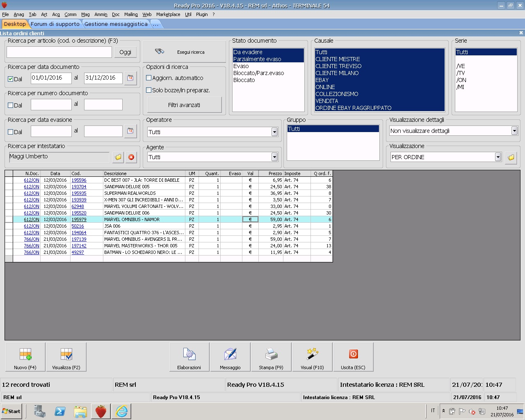Clear intestatario with the red X icon
The height and width of the screenshot is (420, 525).
pyautogui.click(x=131, y=157)
